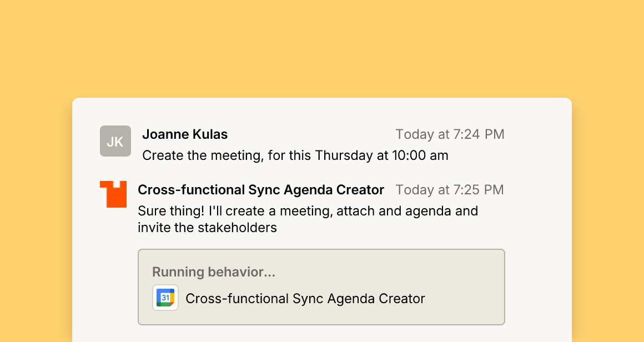Click the words invite the stakeholders
The width and height of the screenshot is (644, 342).
click(x=208, y=228)
